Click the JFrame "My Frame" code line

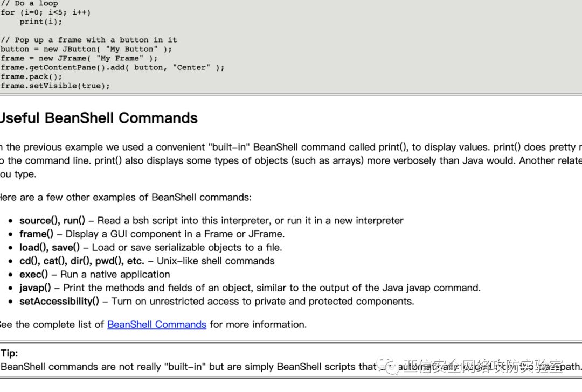pos(79,58)
